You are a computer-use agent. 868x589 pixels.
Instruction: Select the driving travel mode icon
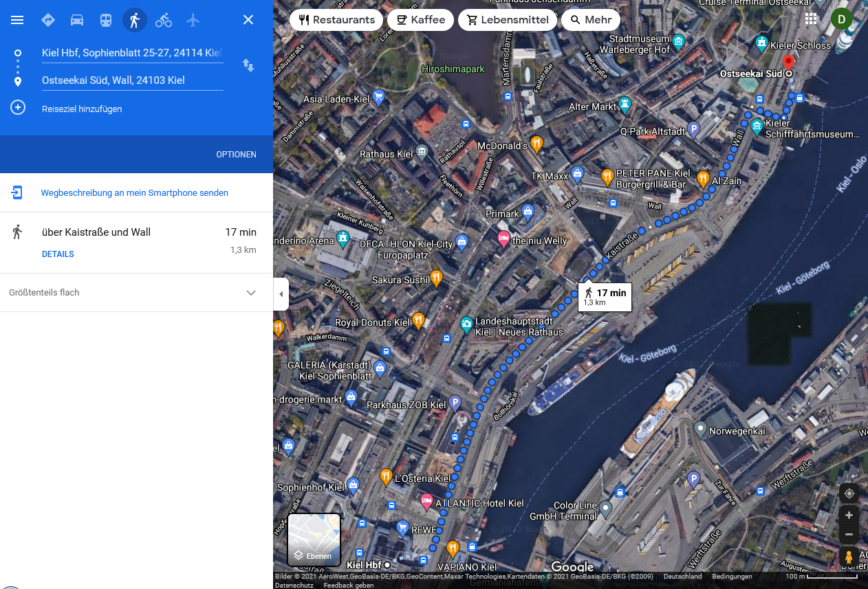pos(77,20)
